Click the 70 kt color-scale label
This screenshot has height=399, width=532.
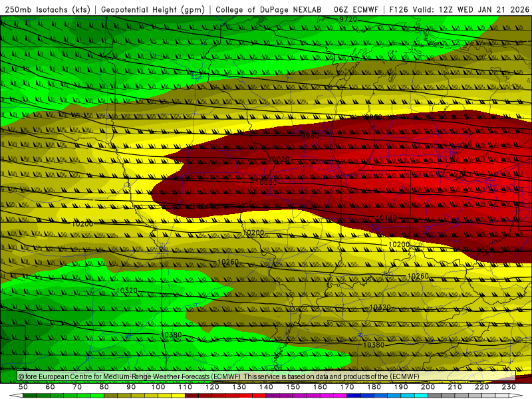point(77,387)
